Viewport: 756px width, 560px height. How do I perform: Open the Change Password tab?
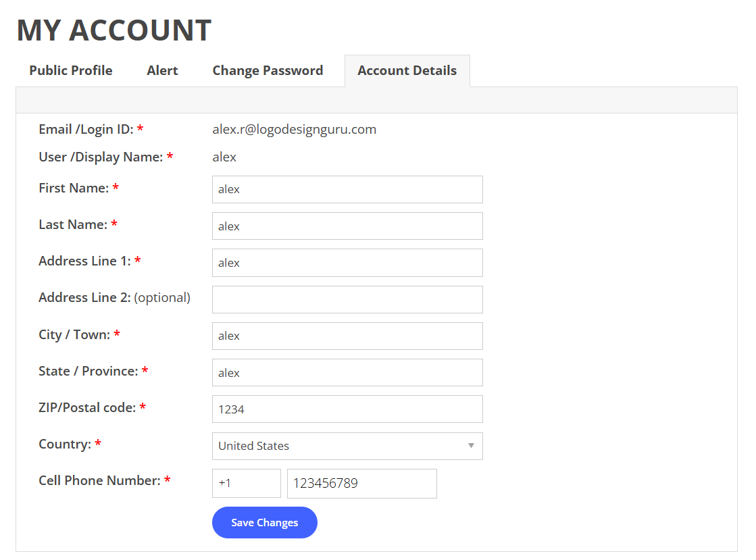268,71
